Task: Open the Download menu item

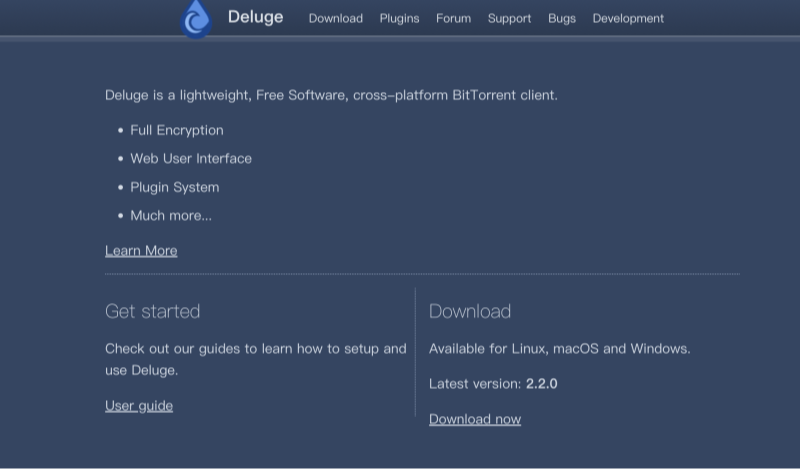Action: [336, 18]
